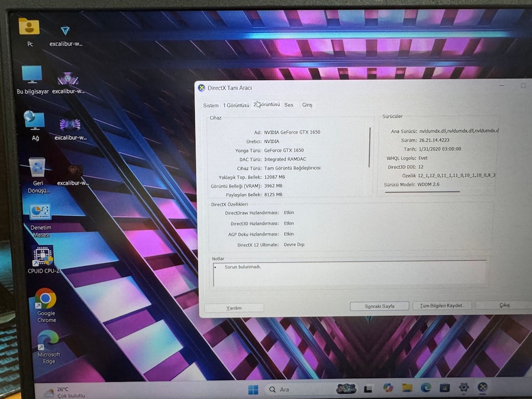This screenshot has height=399, width=532.
Task: Click the Tam Görüntü Bağdaştırıcısı value
Action: point(292,168)
